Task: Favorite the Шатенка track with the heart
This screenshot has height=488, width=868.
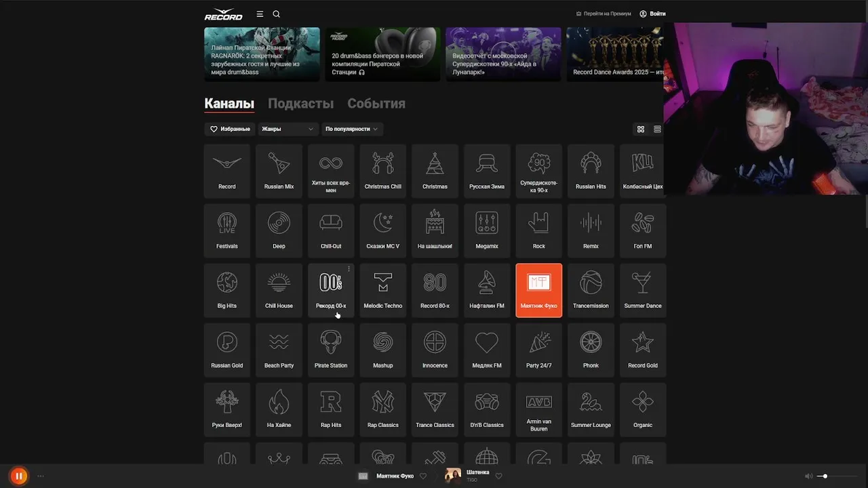Action: click(x=498, y=476)
